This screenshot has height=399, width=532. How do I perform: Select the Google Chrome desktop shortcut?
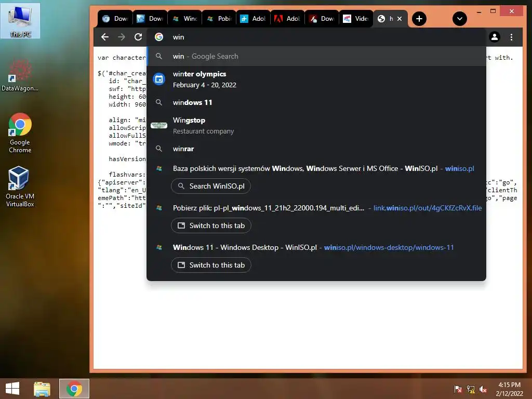pyautogui.click(x=20, y=133)
